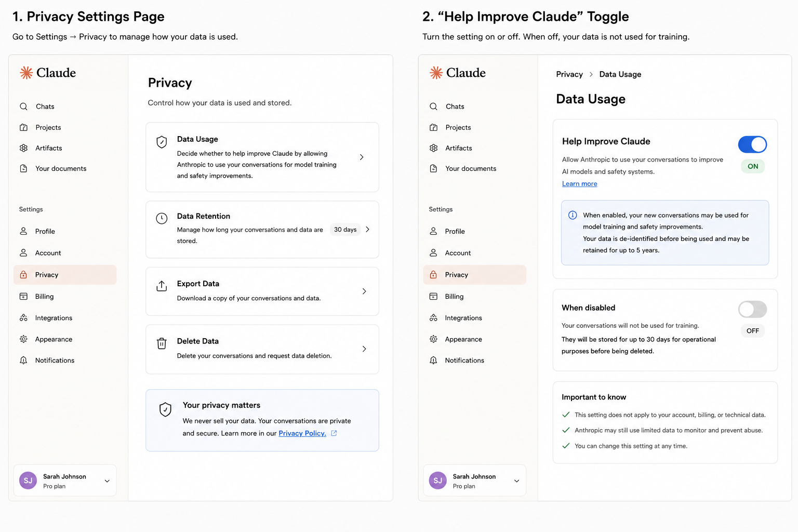Click the Billing card icon in Privacy page sidebar
The width and height of the screenshot is (798, 532).
23,296
